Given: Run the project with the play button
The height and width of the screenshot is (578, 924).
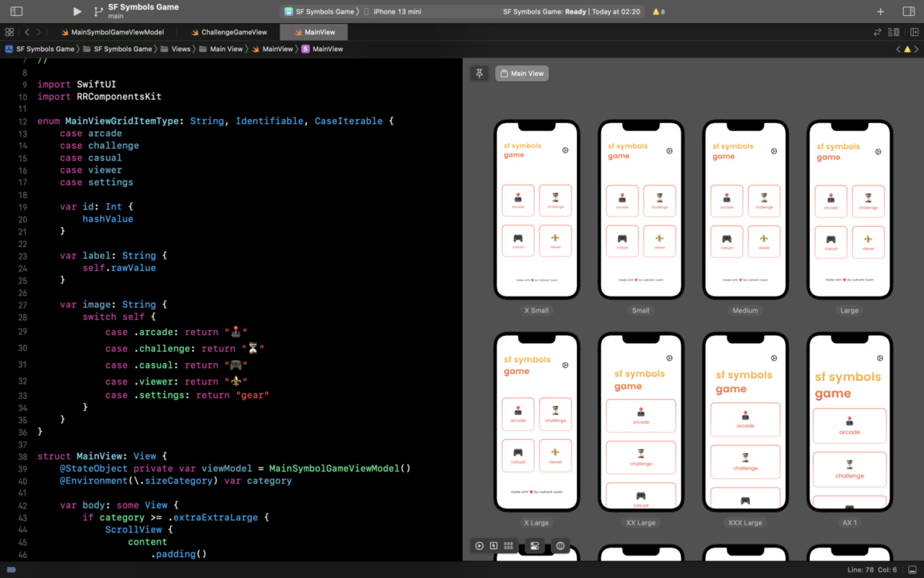Looking at the screenshot, I should coord(77,12).
